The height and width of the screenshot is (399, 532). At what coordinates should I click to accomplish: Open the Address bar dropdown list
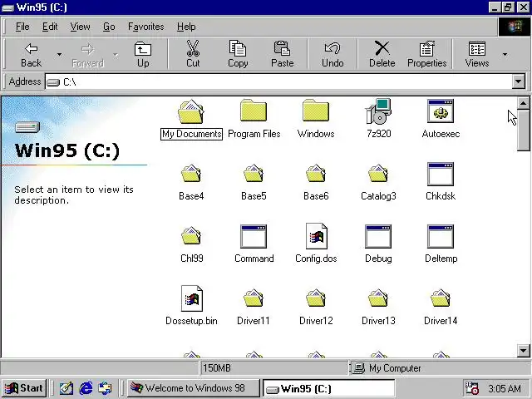(519, 81)
